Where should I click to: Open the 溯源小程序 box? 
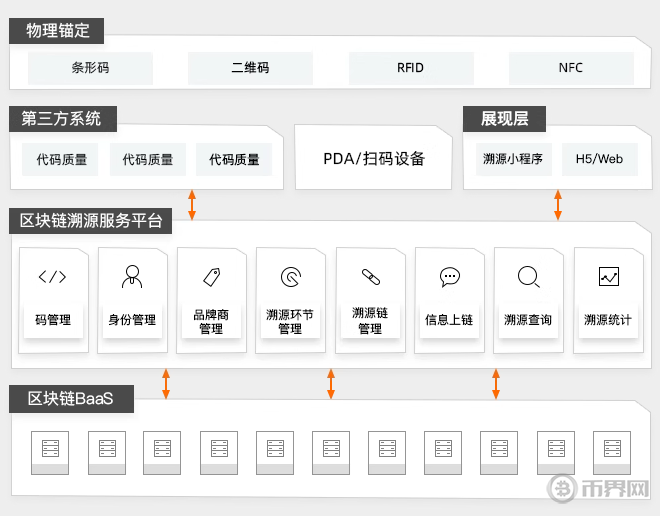pyautogui.click(x=512, y=158)
